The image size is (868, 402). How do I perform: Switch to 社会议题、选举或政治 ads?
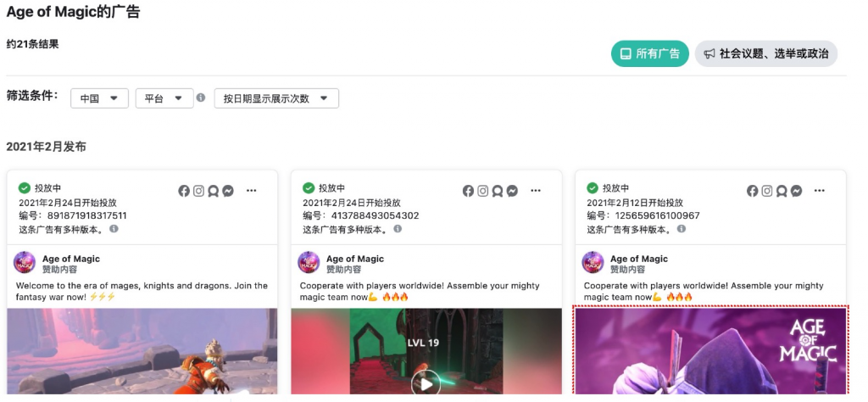[766, 53]
